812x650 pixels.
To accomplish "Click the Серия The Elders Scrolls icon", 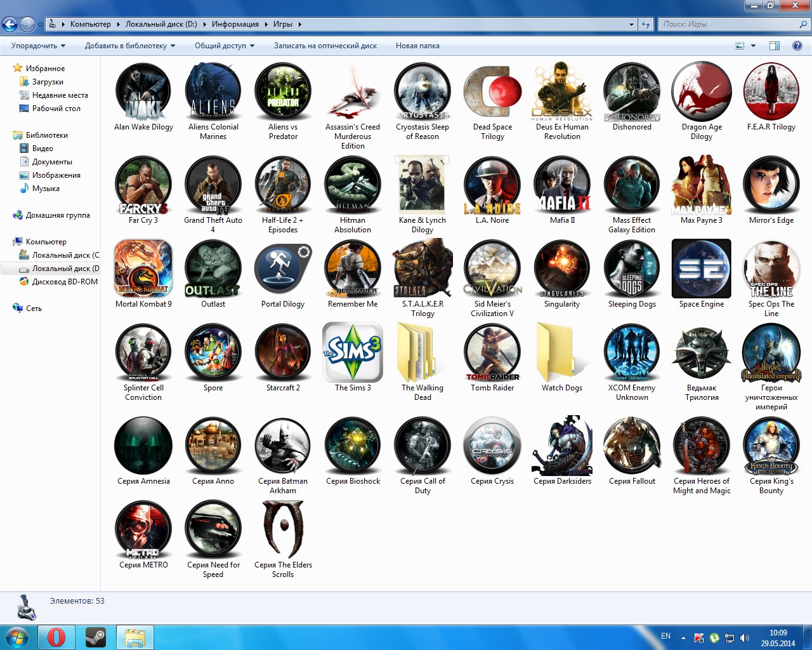I will click(283, 529).
